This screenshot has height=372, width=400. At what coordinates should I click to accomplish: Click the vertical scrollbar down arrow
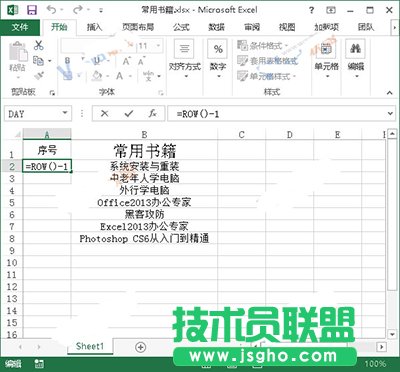(x=392, y=334)
